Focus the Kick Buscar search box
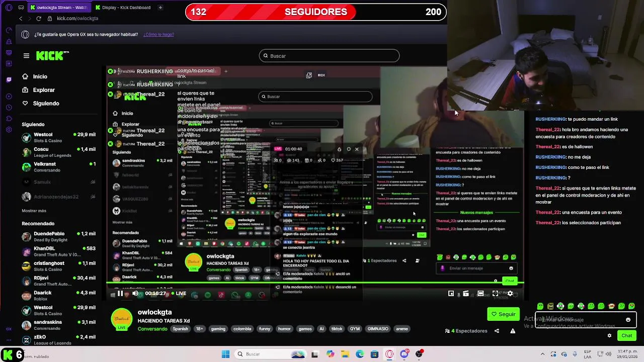 click(x=329, y=56)
